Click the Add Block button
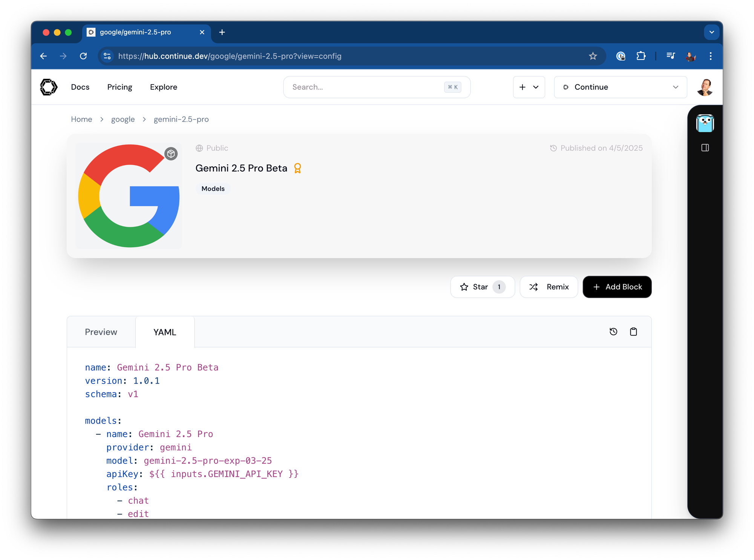The image size is (754, 560). 617,287
